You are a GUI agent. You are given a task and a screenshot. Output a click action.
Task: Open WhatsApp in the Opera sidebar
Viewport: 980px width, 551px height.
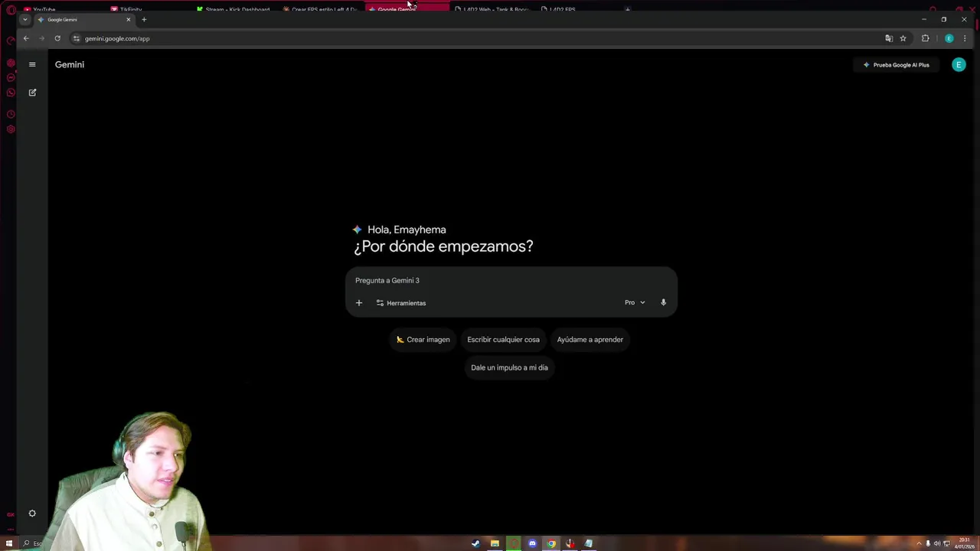click(x=11, y=93)
